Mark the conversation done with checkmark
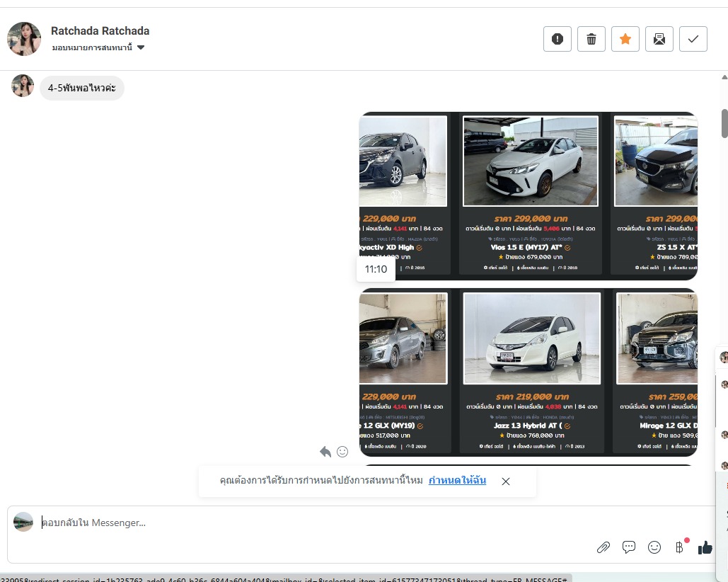The height and width of the screenshot is (582, 728). (693, 39)
